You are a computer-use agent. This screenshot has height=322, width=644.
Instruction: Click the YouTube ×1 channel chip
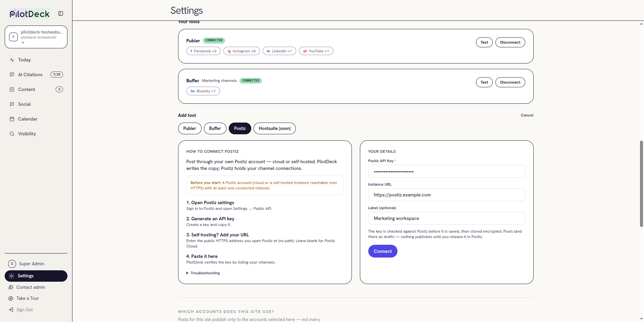[x=316, y=51]
